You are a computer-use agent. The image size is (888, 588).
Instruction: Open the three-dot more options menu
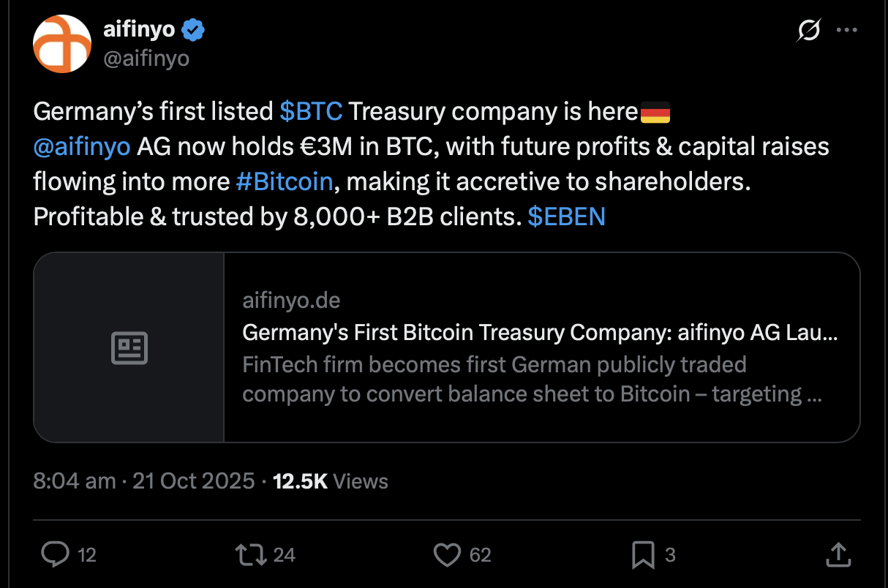[846, 31]
